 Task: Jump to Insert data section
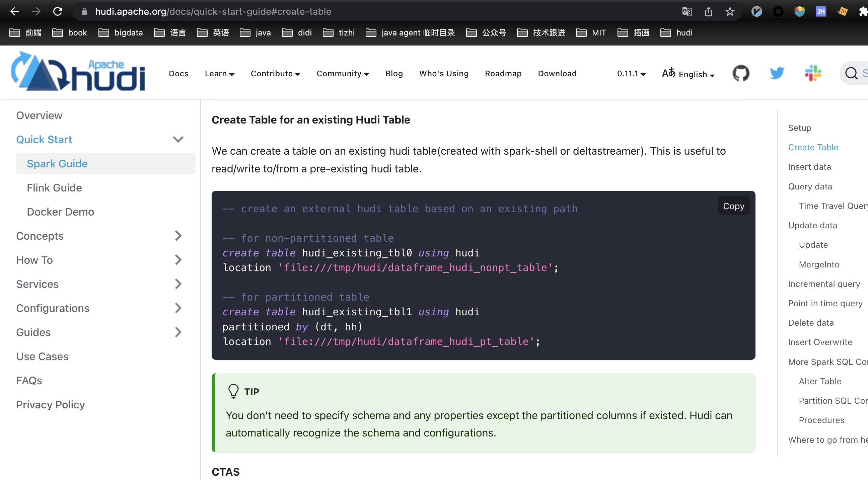[809, 167]
